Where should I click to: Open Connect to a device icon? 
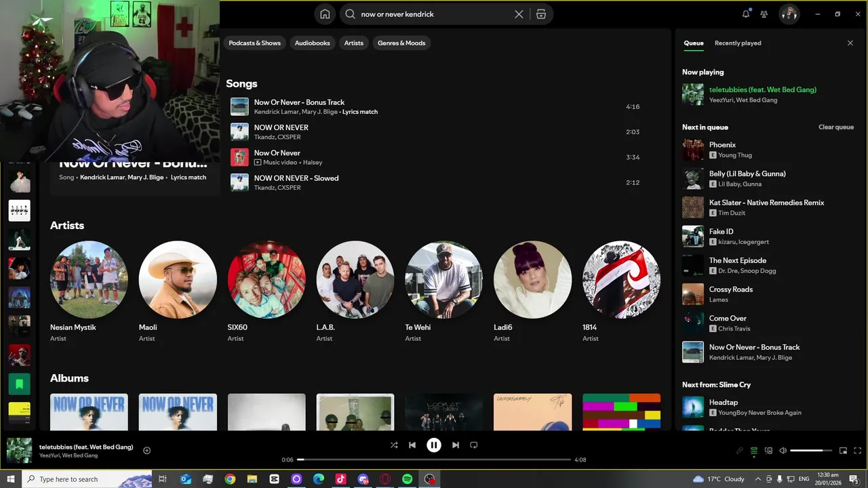coord(768,451)
